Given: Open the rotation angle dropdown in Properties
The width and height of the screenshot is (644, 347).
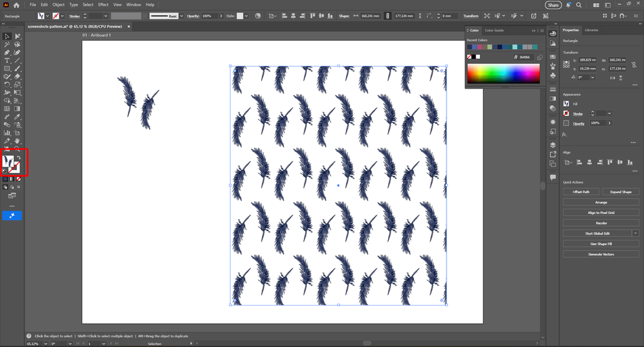Looking at the screenshot, I should tap(592, 77).
